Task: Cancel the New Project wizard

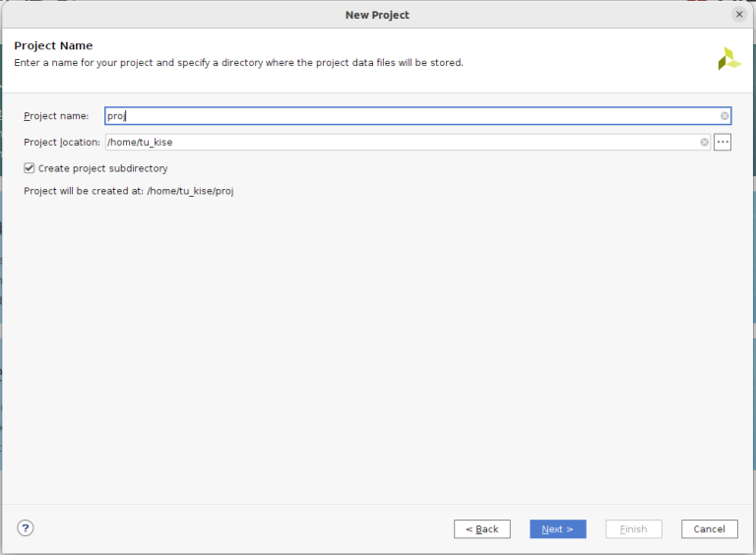Action: coord(709,529)
